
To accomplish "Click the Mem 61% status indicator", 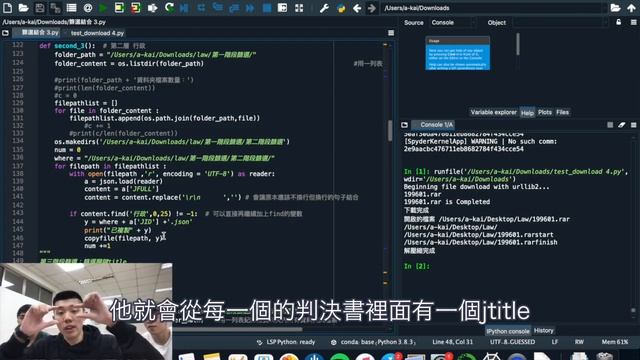I will click(x=615, y=342).
